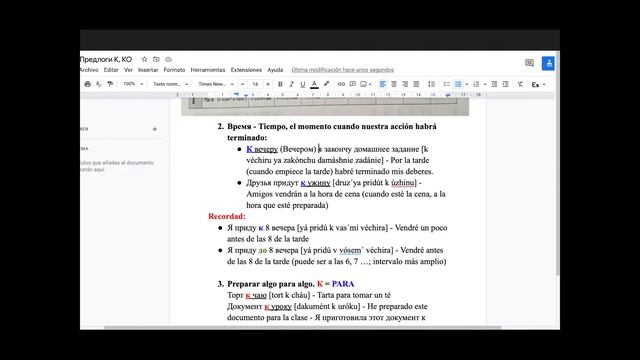The width and height of the screenshot is (640, 360).
Task: Open the Editar menu
Action: (111, 70)
